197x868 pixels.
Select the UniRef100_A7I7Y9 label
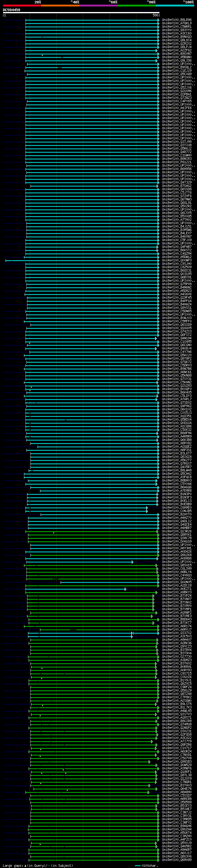tap(177, 741)
